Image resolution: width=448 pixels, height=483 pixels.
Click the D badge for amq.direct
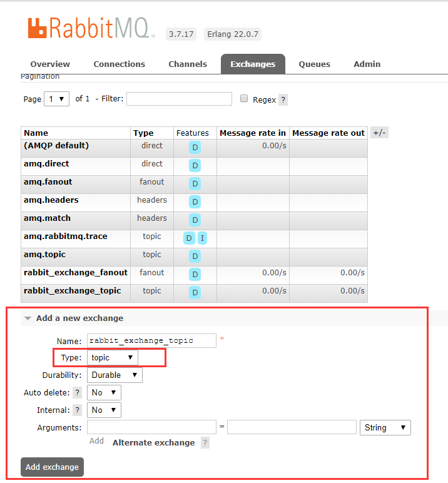pyautogui.click(x=195, y=166)
